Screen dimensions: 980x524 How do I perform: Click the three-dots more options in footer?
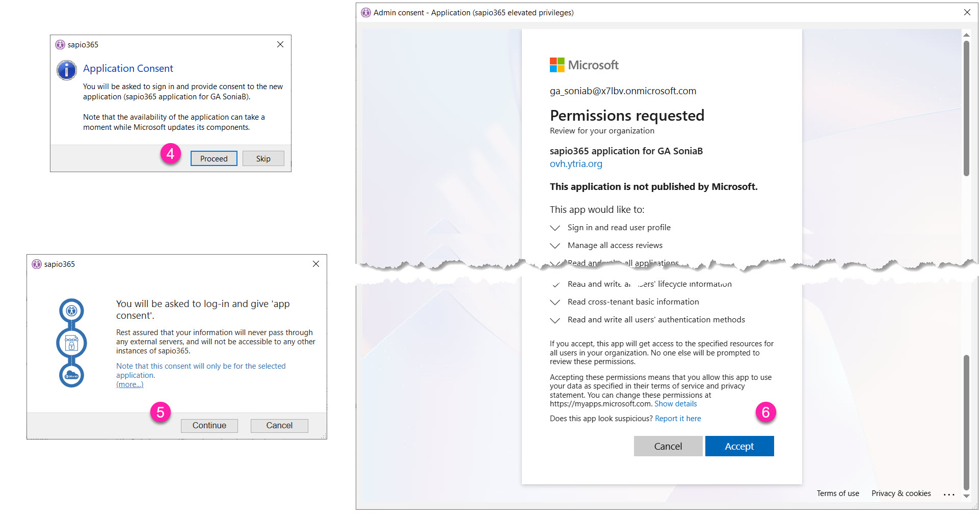tap(948, 494)
